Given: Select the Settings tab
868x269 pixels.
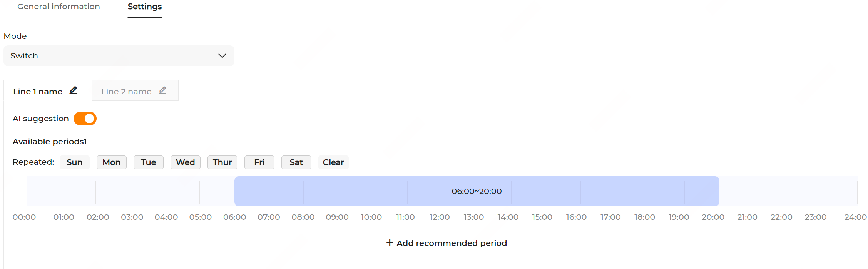Looking at the screenshot, I should tap(145, 7).
